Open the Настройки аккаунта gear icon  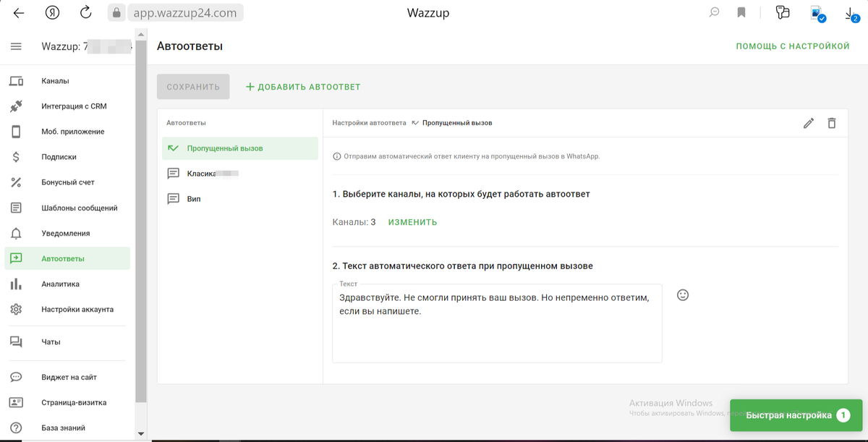tap(16, 309)
